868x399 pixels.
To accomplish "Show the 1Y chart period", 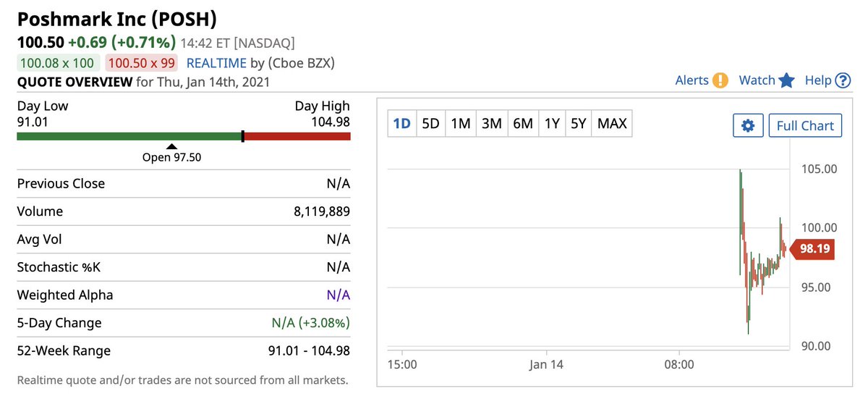I will (x=552, y=123).
